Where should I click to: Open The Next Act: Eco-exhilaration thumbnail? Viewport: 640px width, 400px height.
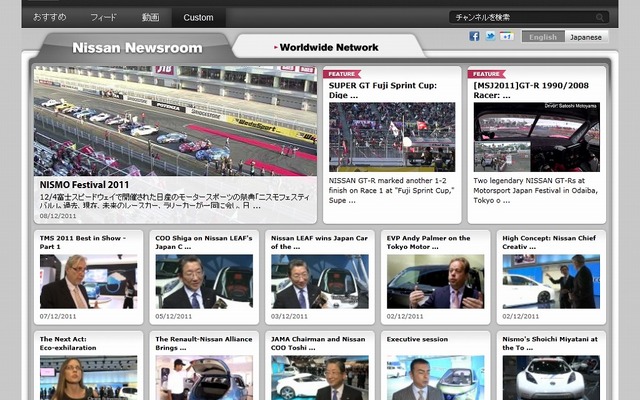tap(89, 378)
